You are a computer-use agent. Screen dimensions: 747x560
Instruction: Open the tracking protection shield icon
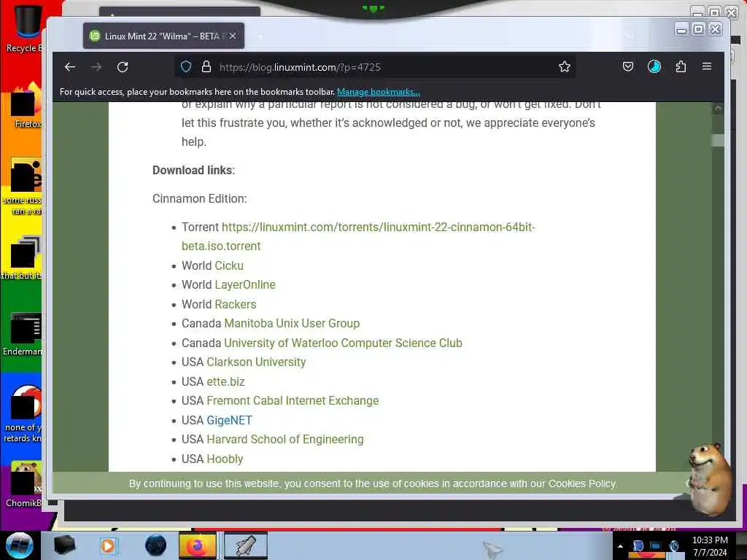[186, 66]
